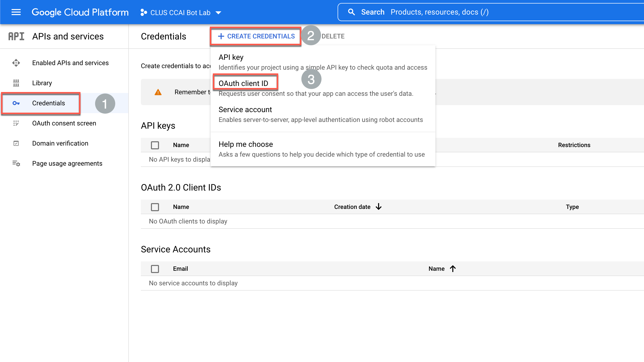Toggle the API keys select-all checkbox
This screenshot has width=644, height=362.
click(x=155, y=145)
